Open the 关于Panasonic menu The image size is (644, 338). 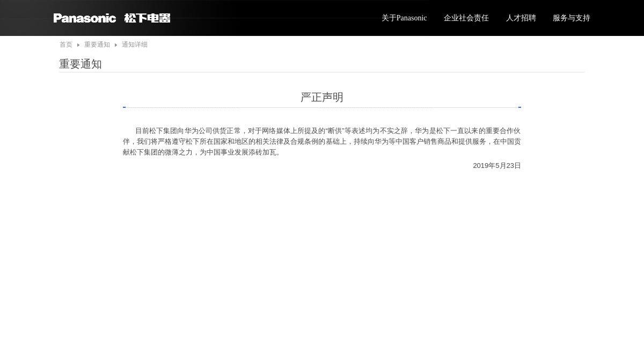tap(404, 18)
